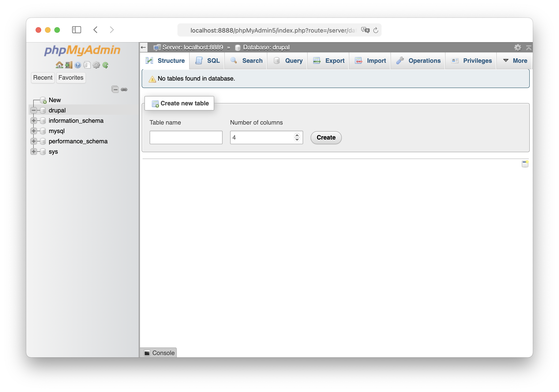Click the Create new table button

(x=179, y=103)
